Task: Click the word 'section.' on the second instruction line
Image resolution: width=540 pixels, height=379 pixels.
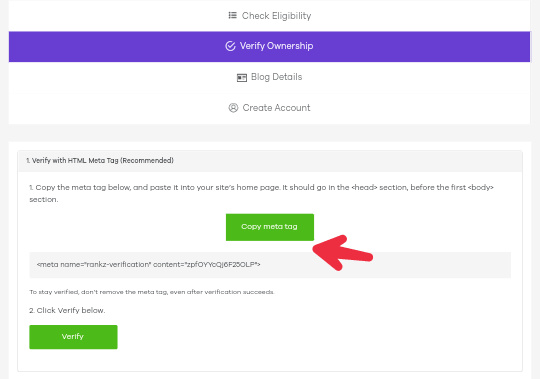Action: [x=44, y=200]
